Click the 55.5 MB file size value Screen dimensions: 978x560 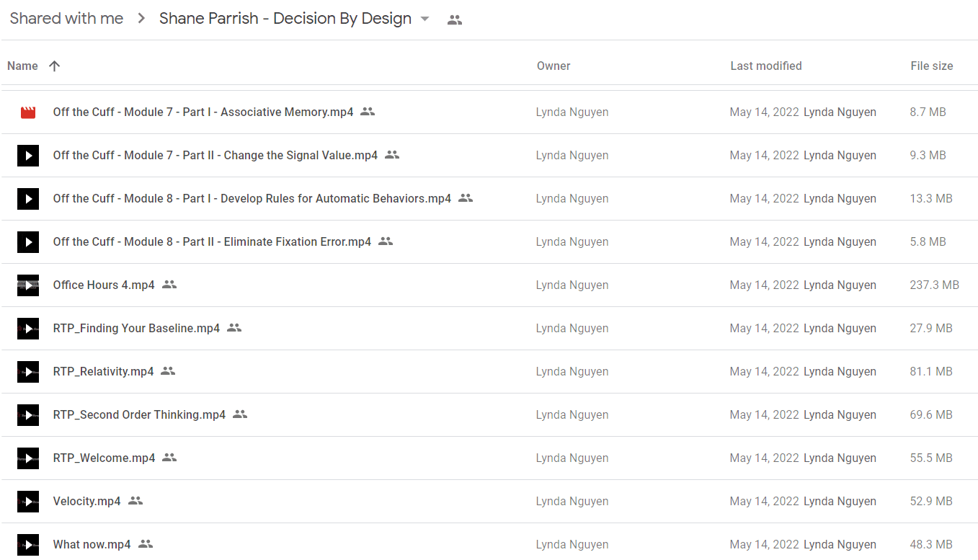[931, 458]
